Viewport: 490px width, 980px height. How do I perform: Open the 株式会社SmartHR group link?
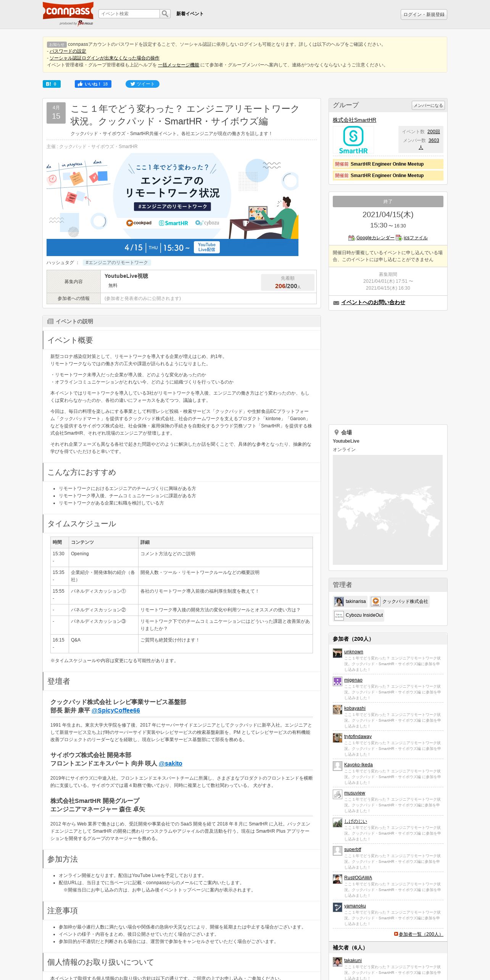355,120
